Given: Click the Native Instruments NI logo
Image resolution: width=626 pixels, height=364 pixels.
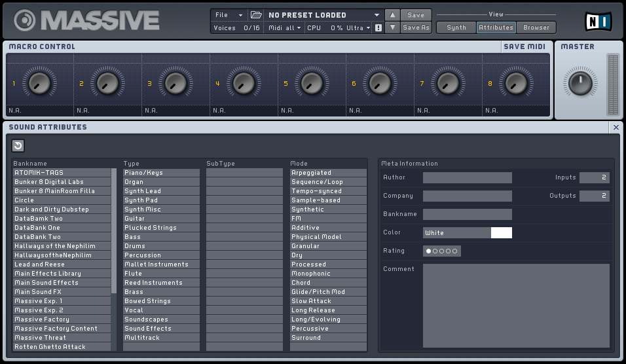Looking at the screenshot, I should pos(598,22).
